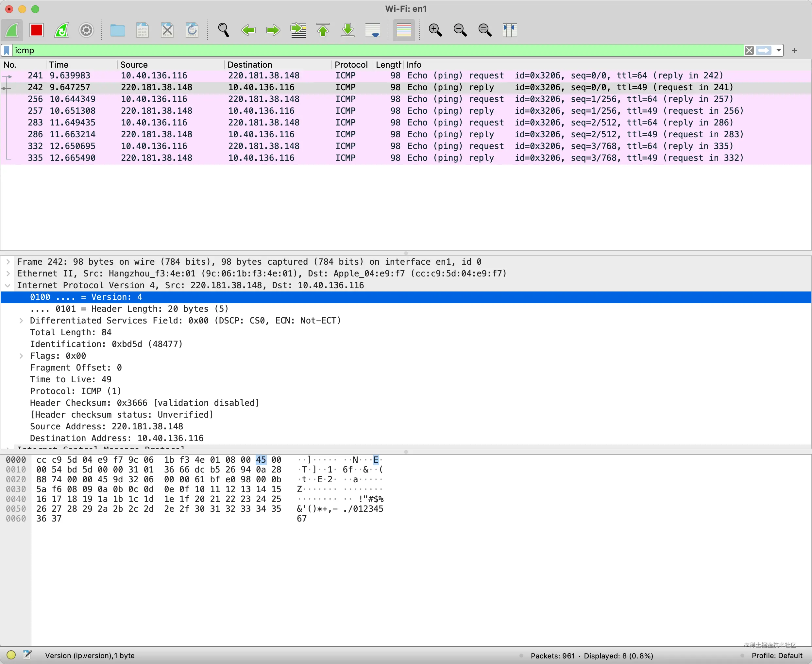Expand the Ethernet II tree node
This screenshot has width=812, height=664.
[8, 274]
